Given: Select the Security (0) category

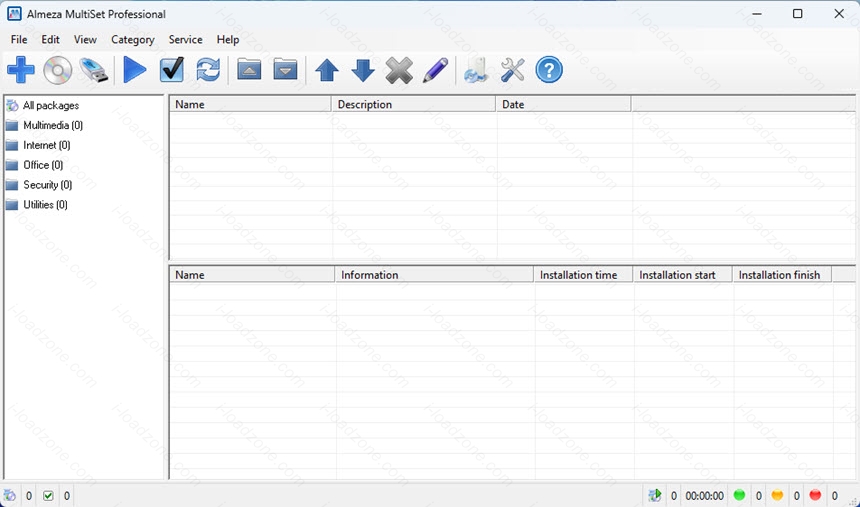Looking at the screenshot, I should pos(48,184).
